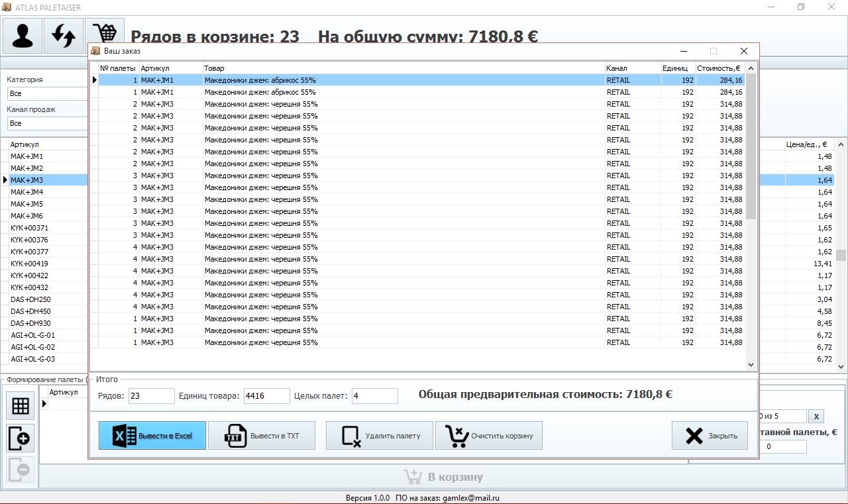Viewport: 848px width, 504px height.
Task: Click price cell 4,58 in main list
Action: [x=810, y=311]
